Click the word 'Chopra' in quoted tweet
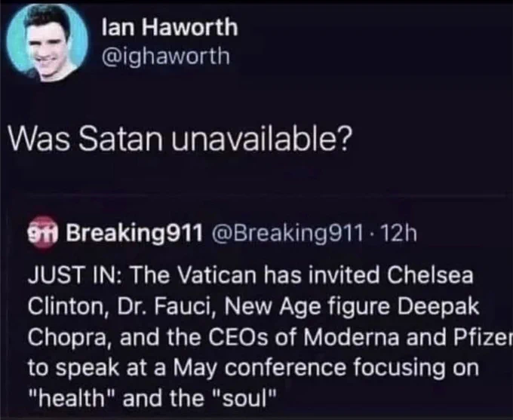Screen dimensions: 513x420 point(67,337)
